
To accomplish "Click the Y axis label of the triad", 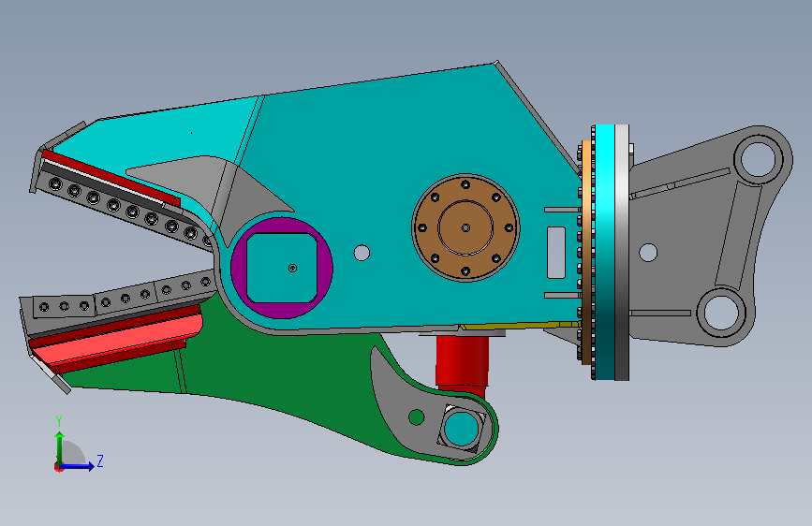I will click(59, 420).
